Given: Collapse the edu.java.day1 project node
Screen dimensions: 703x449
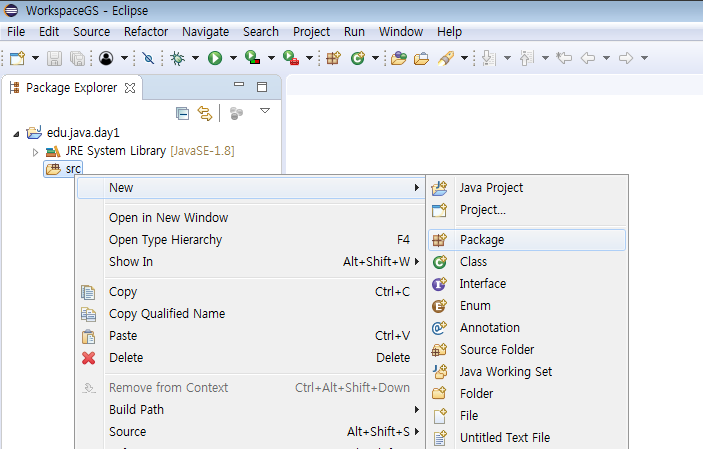Looking at the screenshot, I should point(16,134).
